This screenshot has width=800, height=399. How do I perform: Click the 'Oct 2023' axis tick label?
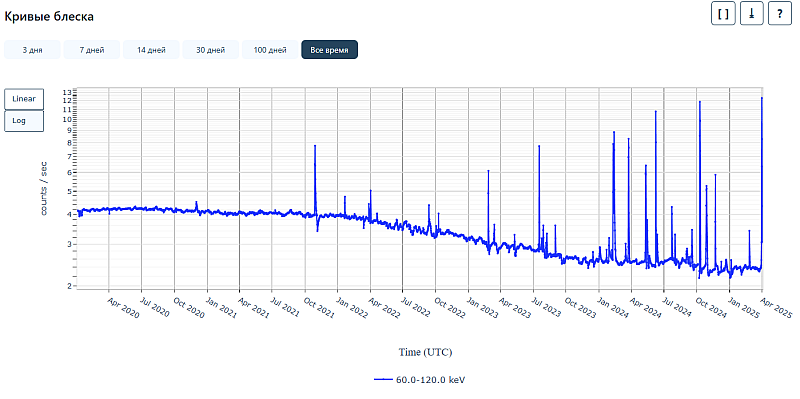(x=580, y=308)
